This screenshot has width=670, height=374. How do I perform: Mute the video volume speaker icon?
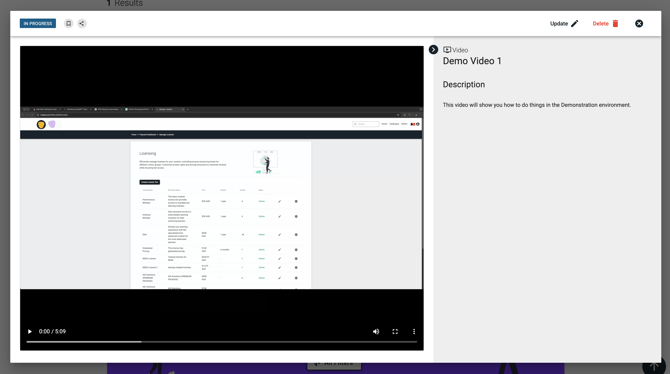pos(376,331)
